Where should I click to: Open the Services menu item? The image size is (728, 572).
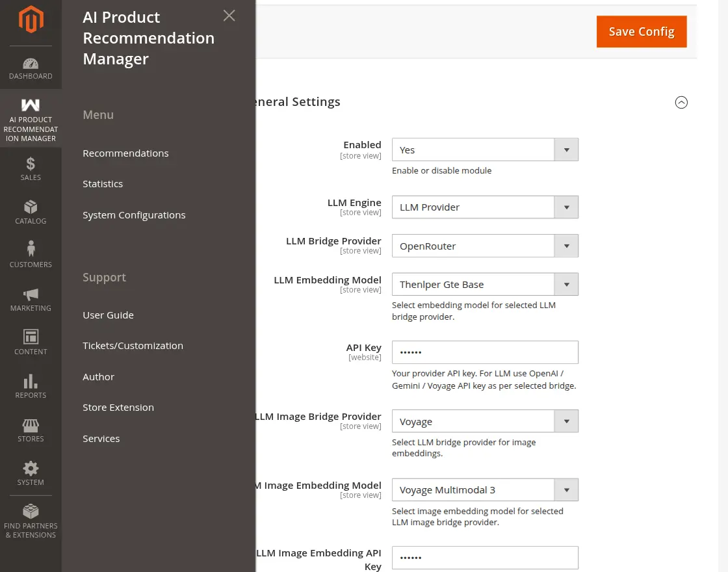point(101,439)
